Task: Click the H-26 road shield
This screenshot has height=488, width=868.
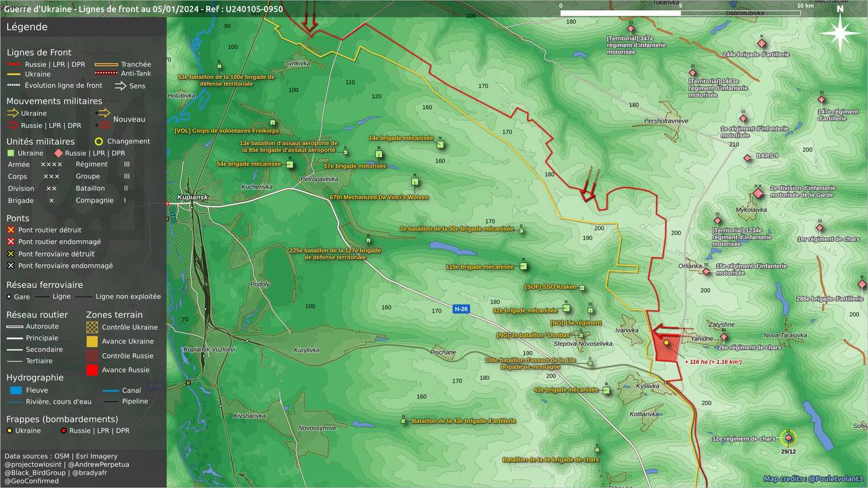Action: [x=460, y=309]
